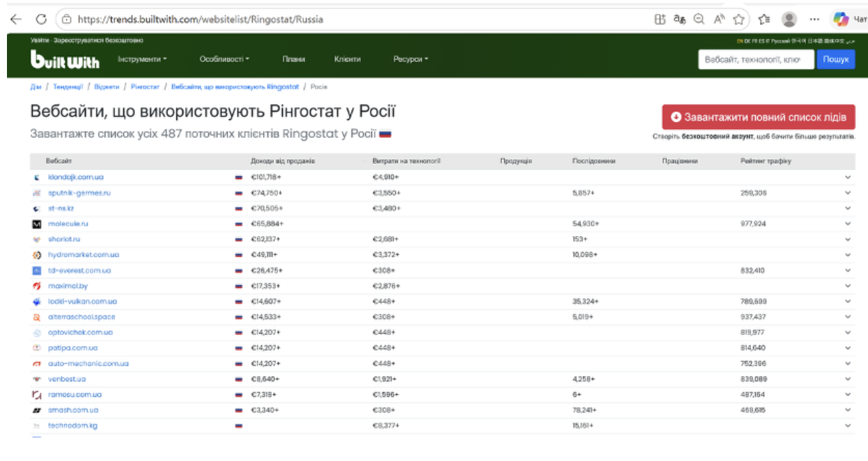The width and height of the screenshot is (868, 461).
Task: Open the sputnik-germes.ru link
Action: click(79, 193)
